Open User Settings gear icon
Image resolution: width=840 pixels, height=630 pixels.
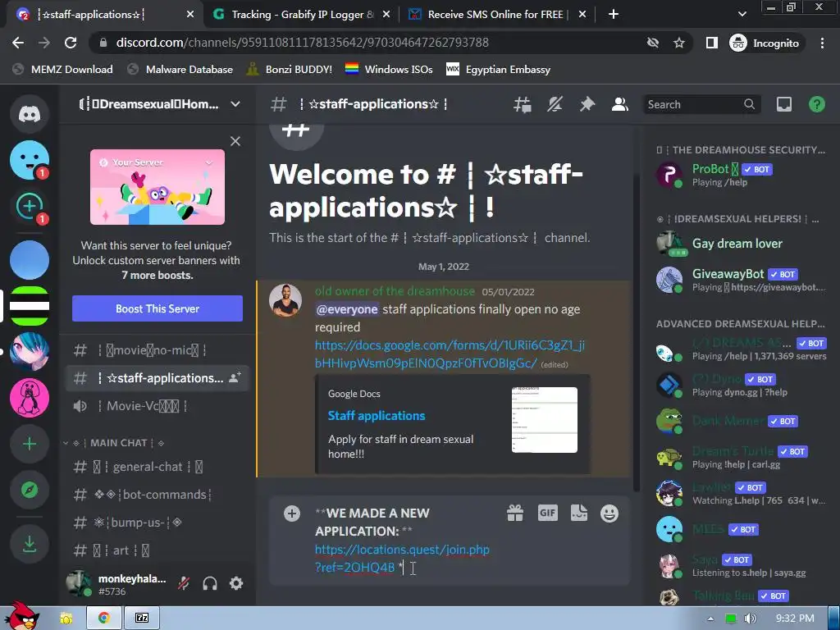coord(236,583)
